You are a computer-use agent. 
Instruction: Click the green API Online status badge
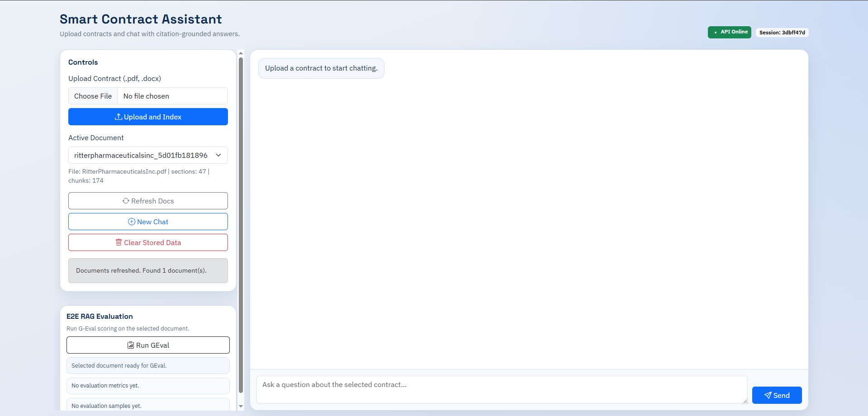pos(729,32)
